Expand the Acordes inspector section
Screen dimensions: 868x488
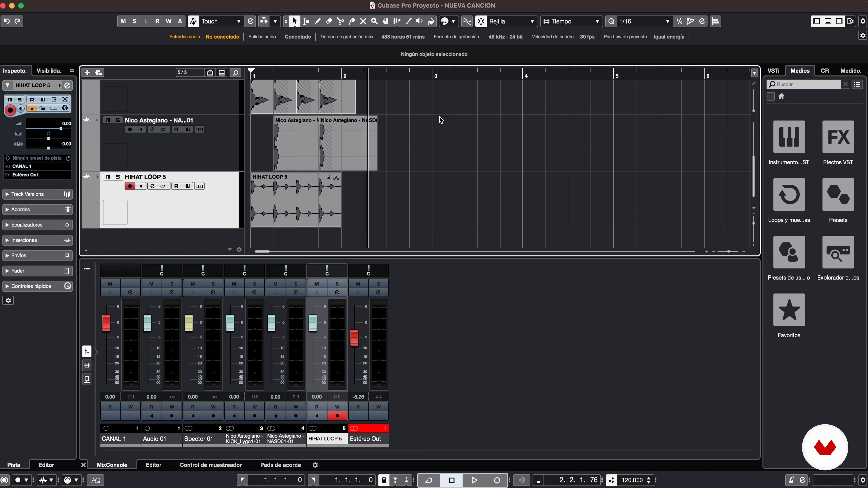point(32,209)
